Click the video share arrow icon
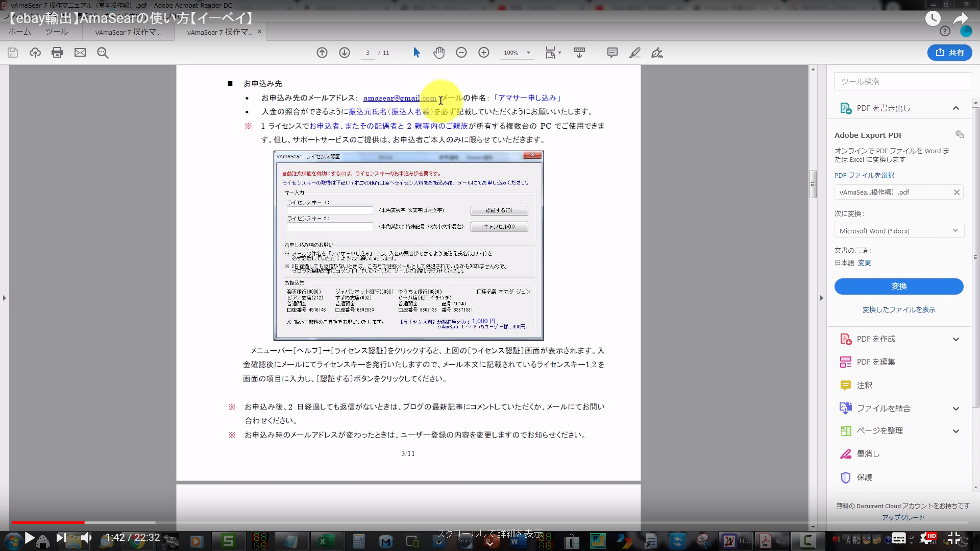 [x=961, y=18]
